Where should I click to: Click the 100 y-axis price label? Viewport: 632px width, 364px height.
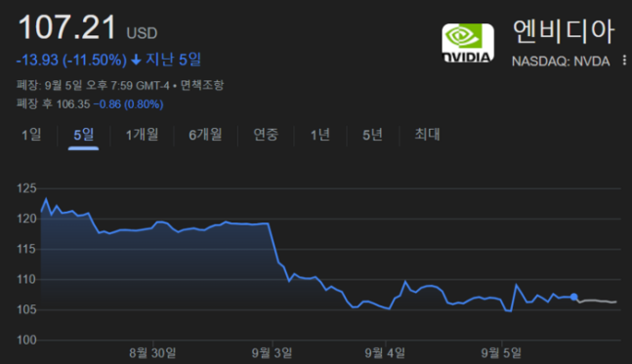tap(26, 340)
